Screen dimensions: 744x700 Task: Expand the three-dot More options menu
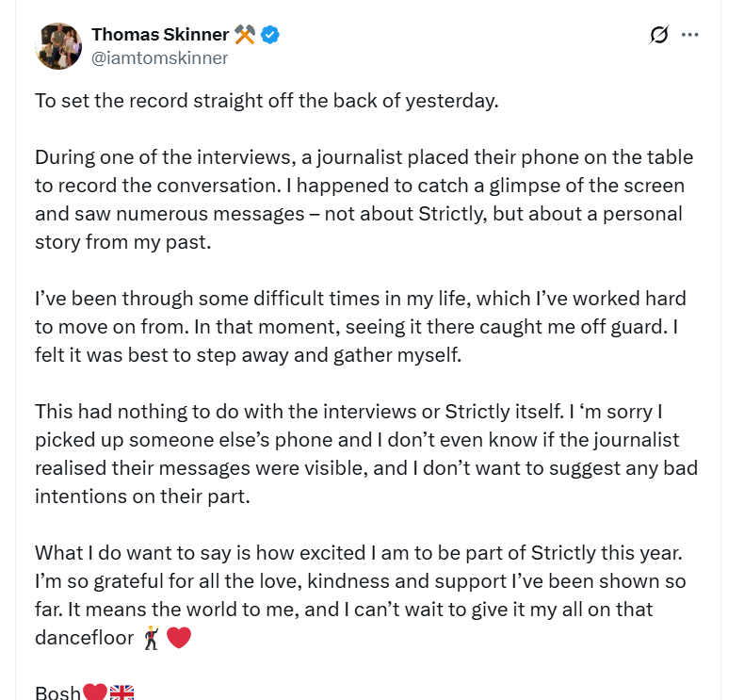point(690,36)
